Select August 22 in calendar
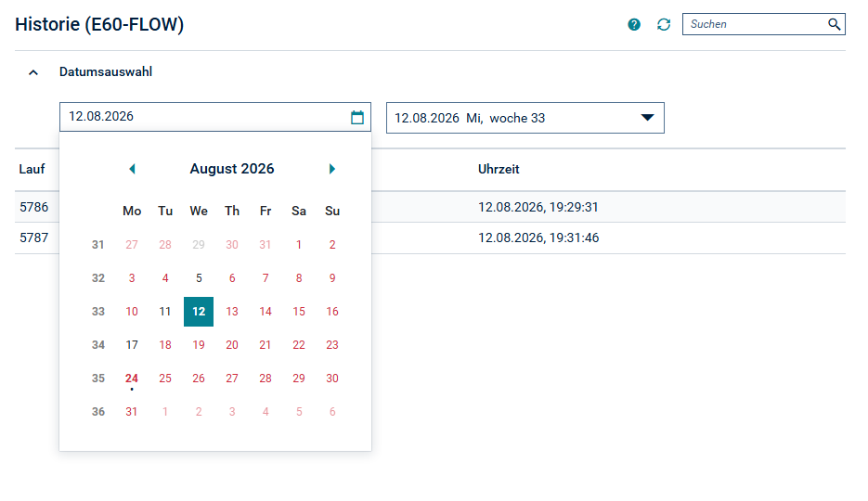The image size is (868, 501). tap(299, 345)
